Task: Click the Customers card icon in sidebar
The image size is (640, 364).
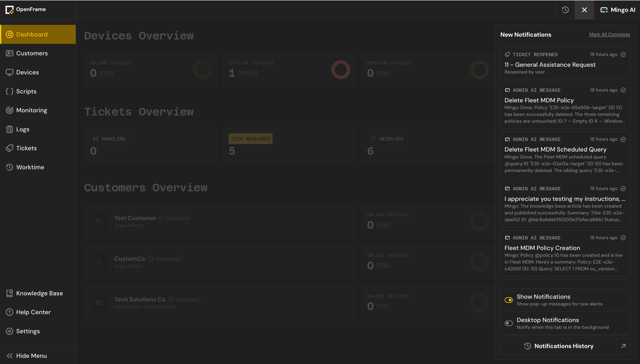Action: point(10,53)
